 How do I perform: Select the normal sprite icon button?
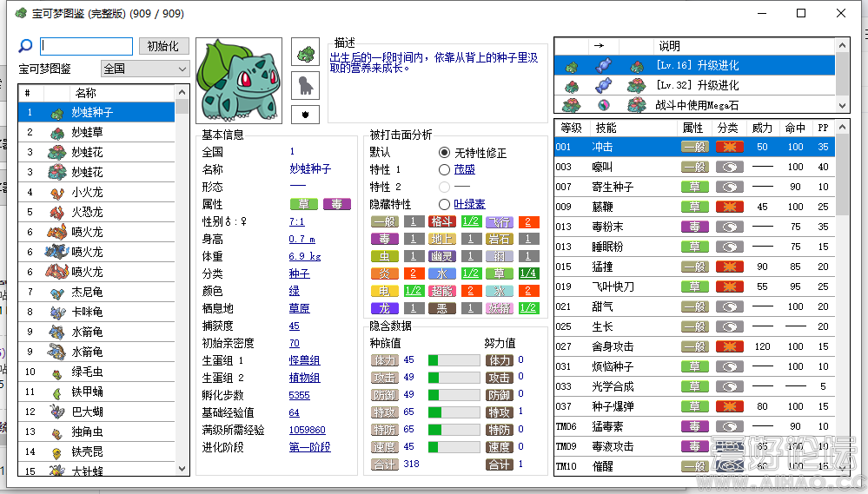pos(306,54)
